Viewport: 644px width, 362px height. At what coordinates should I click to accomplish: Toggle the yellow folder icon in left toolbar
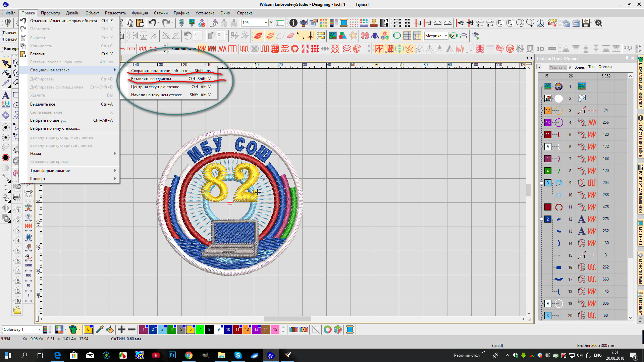pos(17,310)
